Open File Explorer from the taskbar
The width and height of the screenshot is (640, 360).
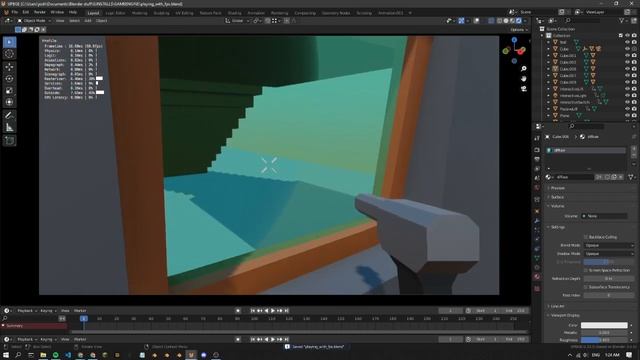pyautogui.click(x=43, y=355)
